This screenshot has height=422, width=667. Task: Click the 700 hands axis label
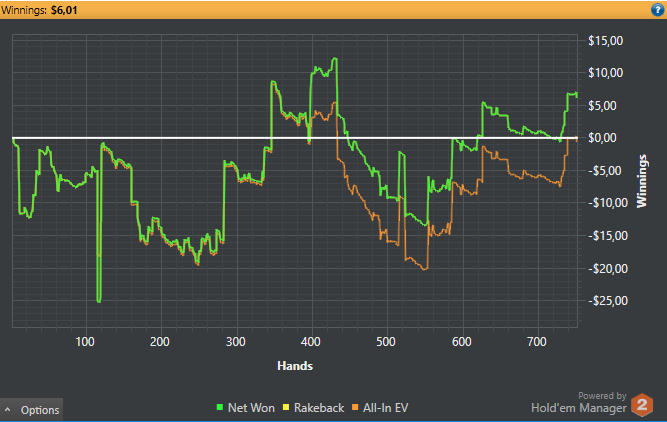[x=536, y=342]
